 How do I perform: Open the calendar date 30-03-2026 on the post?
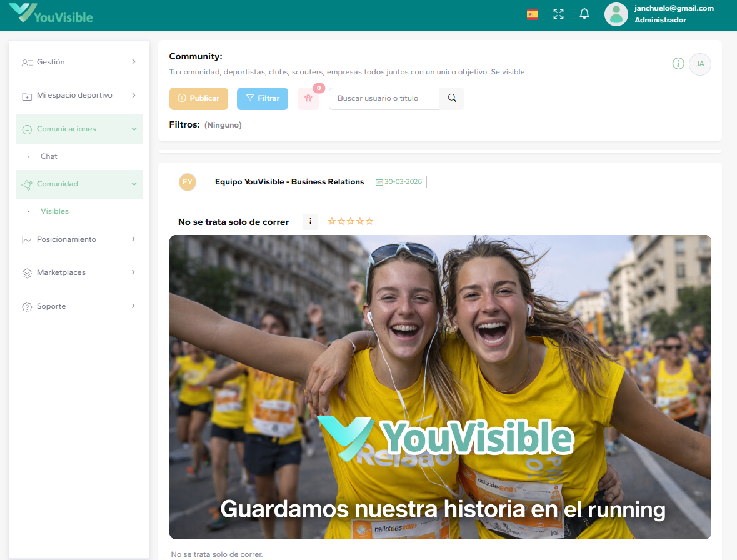tap(398, 182)
